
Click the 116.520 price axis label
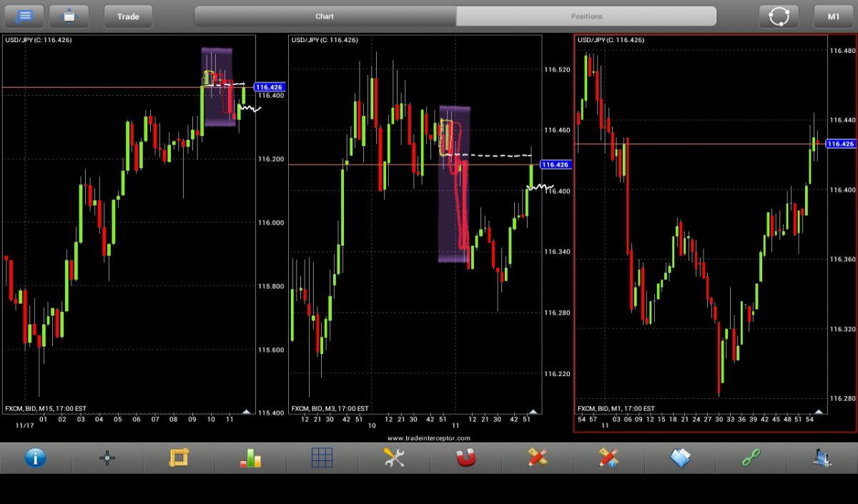click(556, 69)
